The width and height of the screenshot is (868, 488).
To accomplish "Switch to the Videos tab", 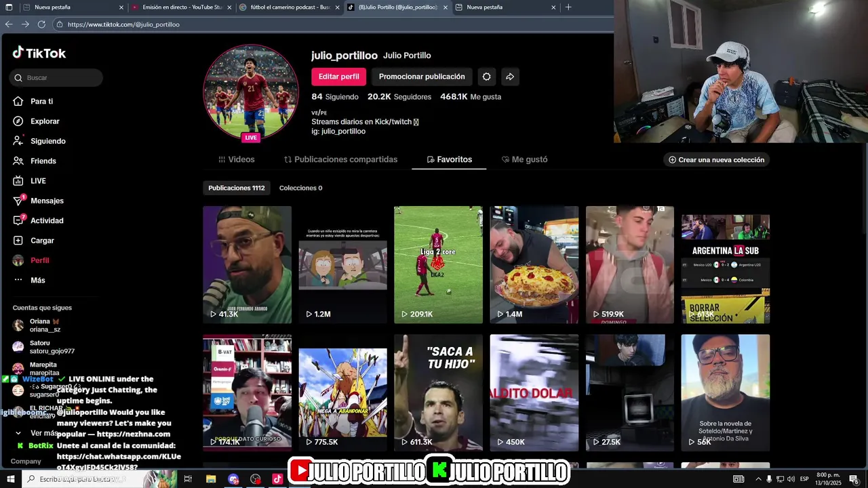I will pos(237,159).
